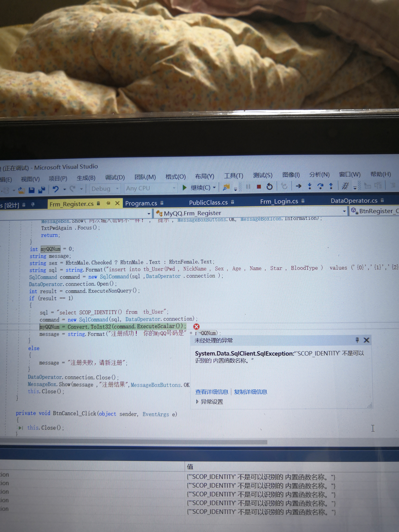Screen dimensions: 399x532
Task: Open the 布局(Y) menu
Action: click(x=204, y=176)
